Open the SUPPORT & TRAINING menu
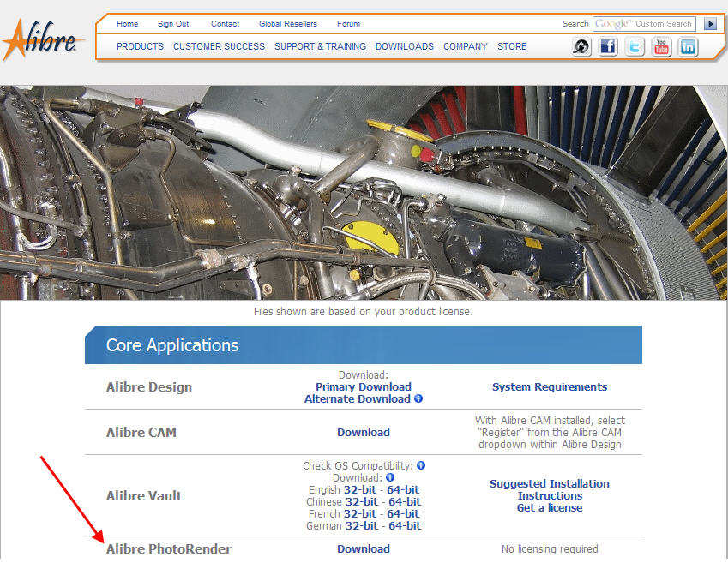 point(321,46)
